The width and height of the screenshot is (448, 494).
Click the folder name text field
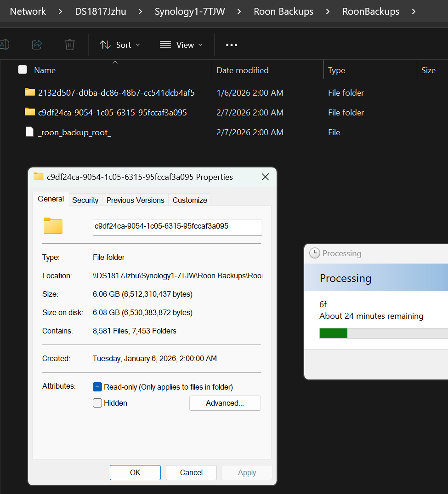[x=177, y=226]
